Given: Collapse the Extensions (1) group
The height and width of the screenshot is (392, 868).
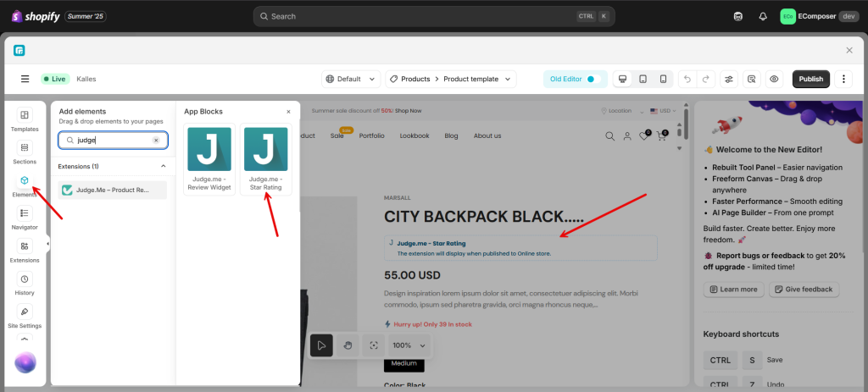Looking at the screenshot, I should tap(164, 166).
